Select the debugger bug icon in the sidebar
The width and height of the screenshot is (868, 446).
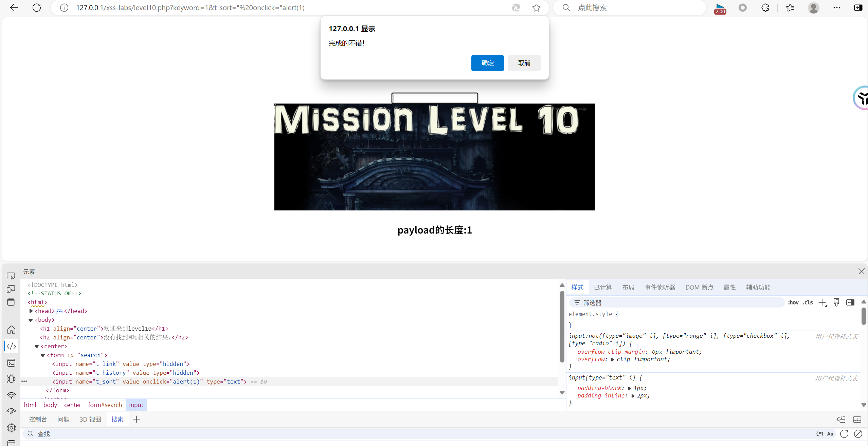point(11,379)
